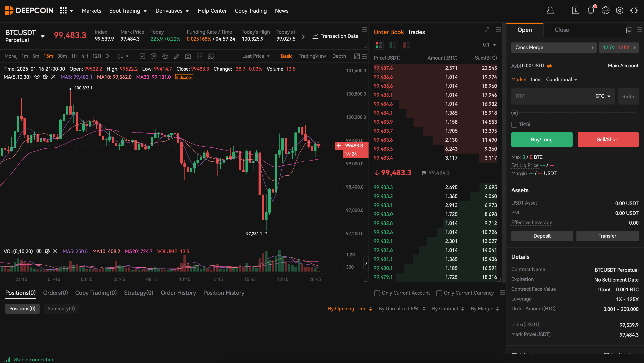Sort positions By Contract
Screen dimensions: 644x363
(448, 309)
